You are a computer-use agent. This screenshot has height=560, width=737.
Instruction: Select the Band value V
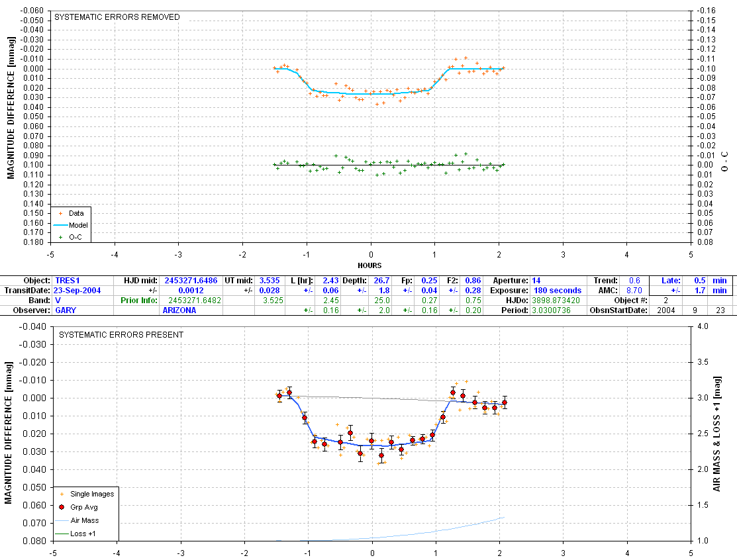58,301
